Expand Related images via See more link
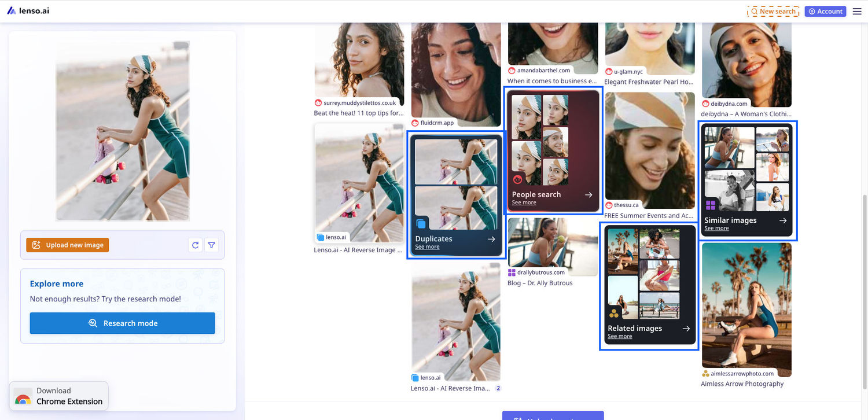 click(620, 337)
